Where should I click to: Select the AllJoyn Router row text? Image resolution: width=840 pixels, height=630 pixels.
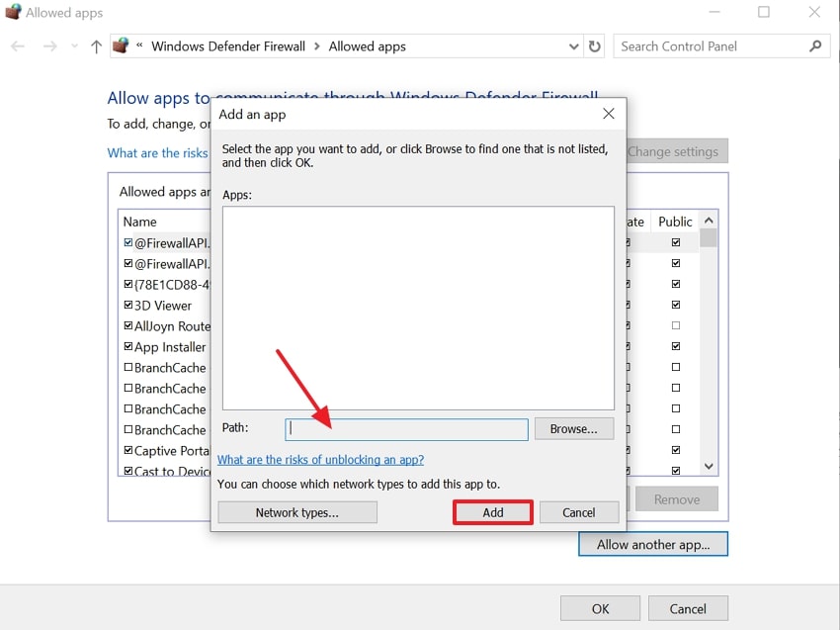(x=172, y=326)
